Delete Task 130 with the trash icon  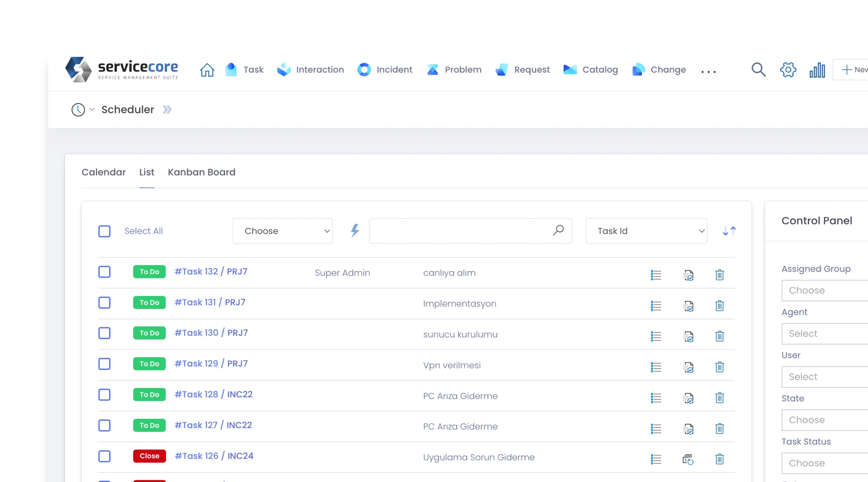tap(719, 336)
